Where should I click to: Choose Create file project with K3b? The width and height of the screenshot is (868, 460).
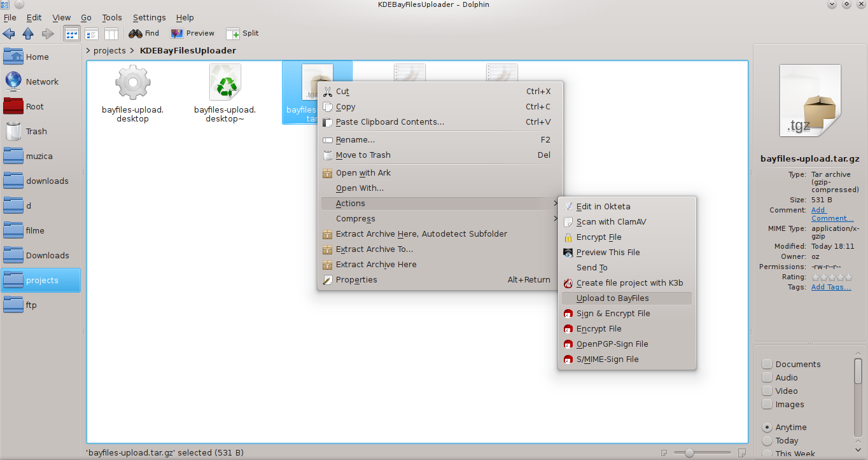(x=627, y=283)
